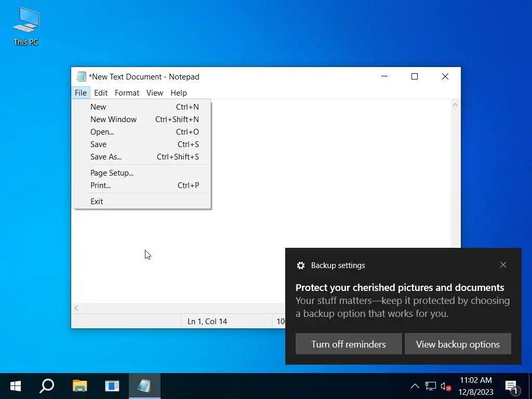
Task: Click the notification headline about cherished pictures
Action: pos(400,288)
